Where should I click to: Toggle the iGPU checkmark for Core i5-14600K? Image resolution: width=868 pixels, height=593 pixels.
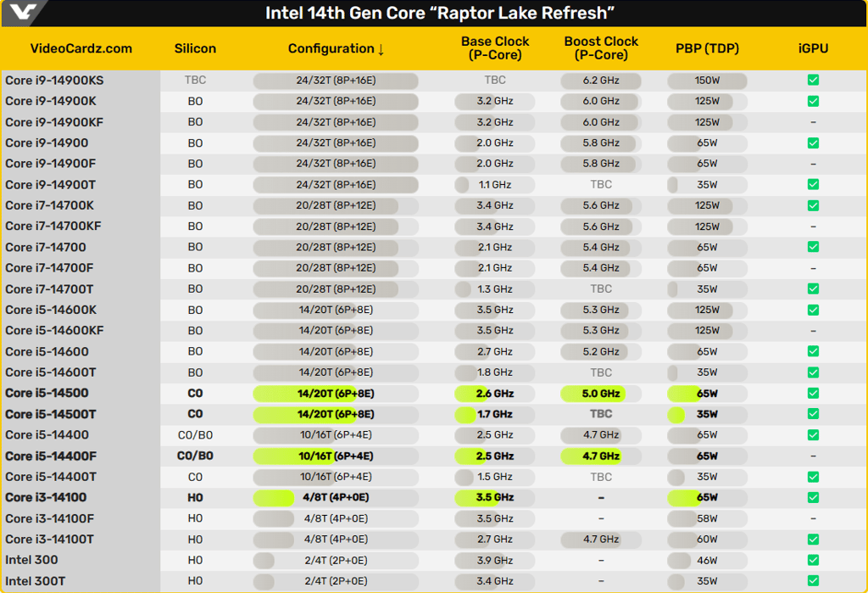(813, 310)
